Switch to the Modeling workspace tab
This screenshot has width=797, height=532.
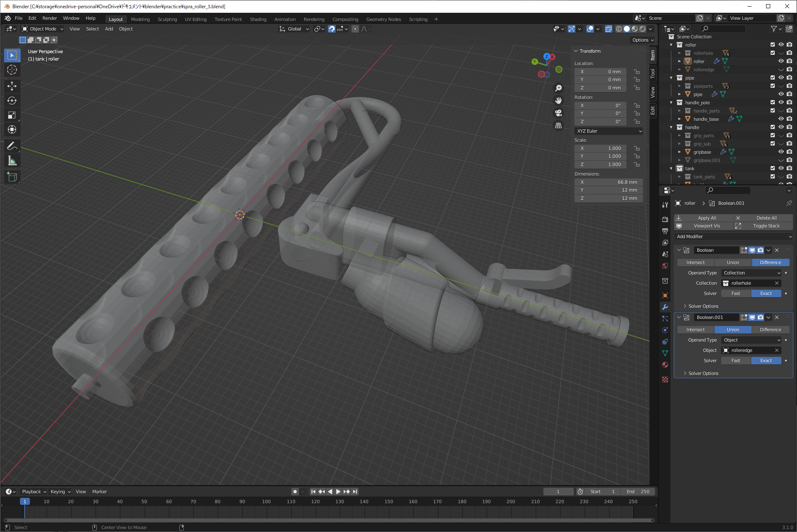(140, 19)
